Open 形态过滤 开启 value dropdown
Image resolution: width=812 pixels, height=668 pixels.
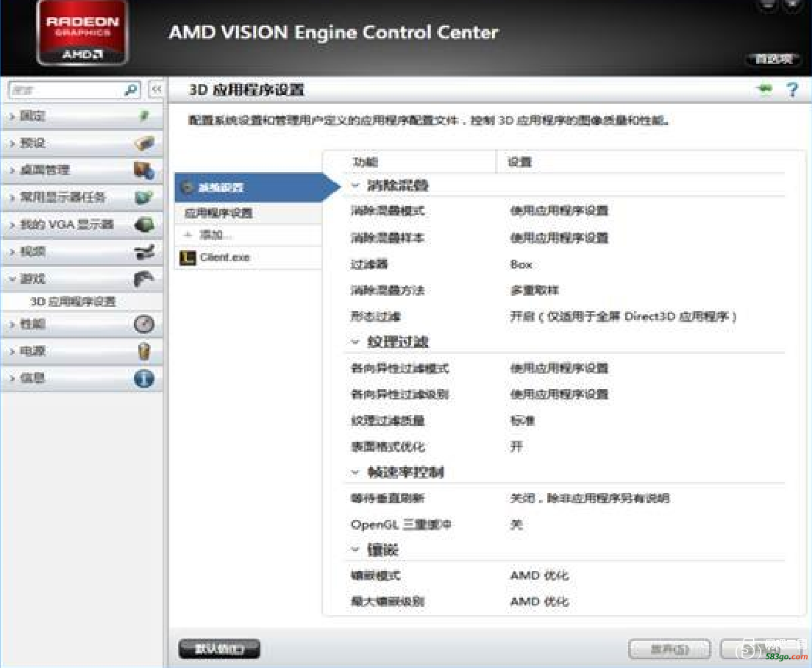[623, 316]
